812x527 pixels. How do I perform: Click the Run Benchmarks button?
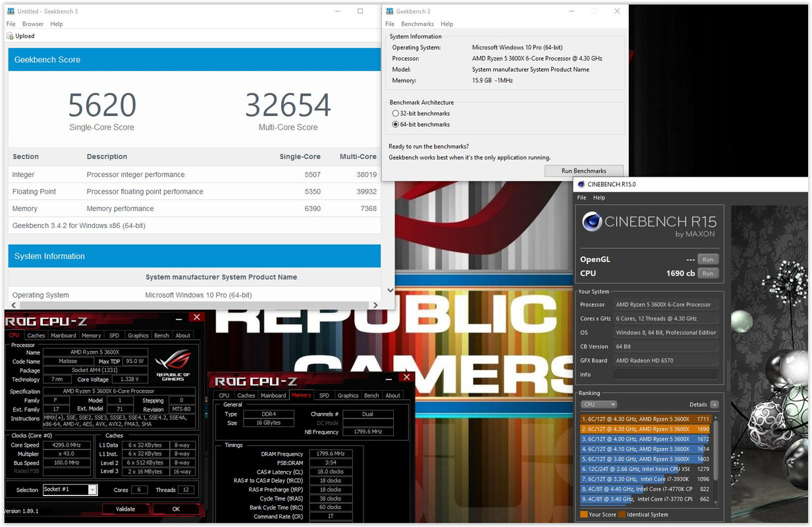coord(583,171)
